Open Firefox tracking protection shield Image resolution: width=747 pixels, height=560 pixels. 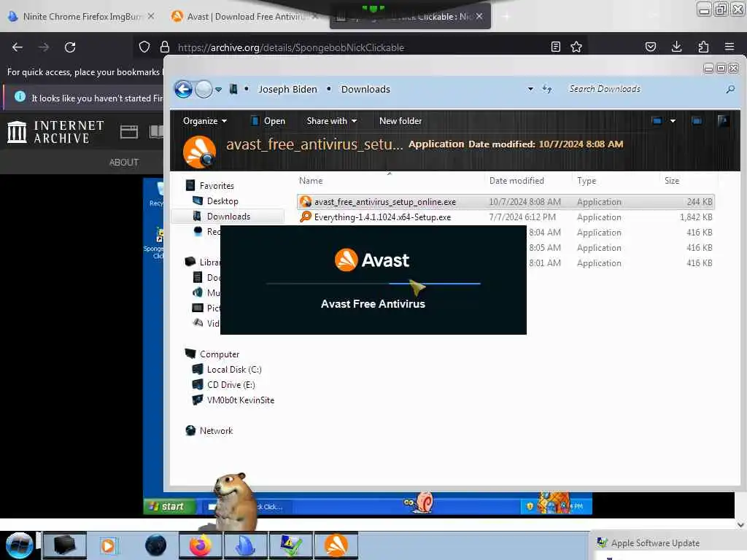click(x=144, y=47)
